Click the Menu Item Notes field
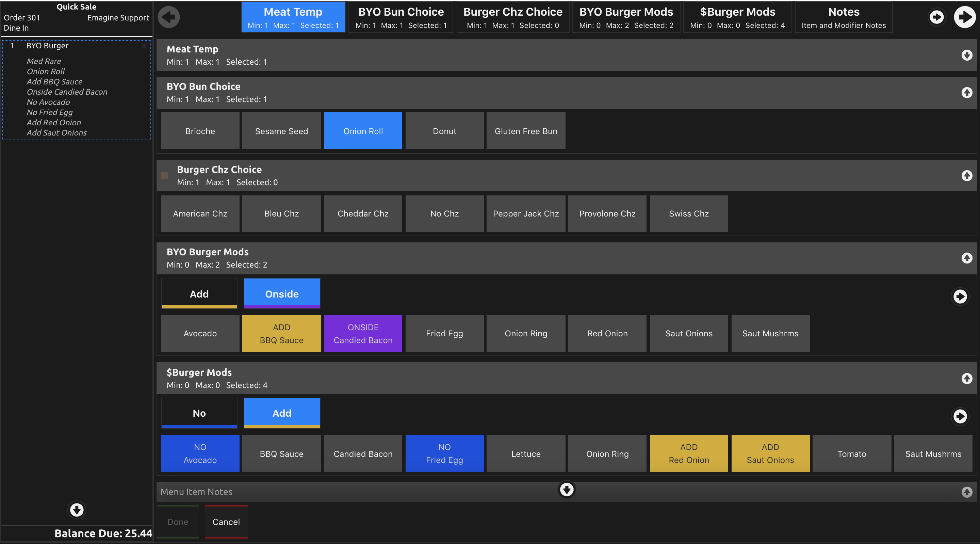This screenshot has width=980, height=544. [x=342, y=492]
